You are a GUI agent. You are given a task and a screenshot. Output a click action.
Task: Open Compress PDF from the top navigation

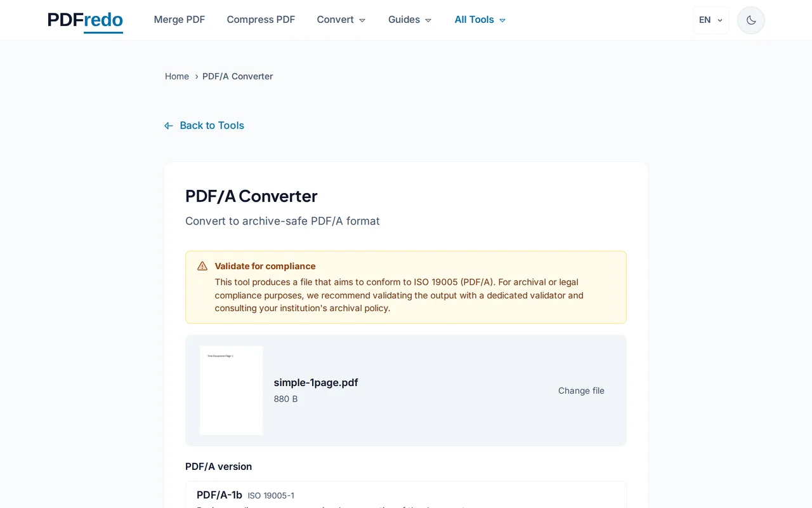tap(261, 20)
